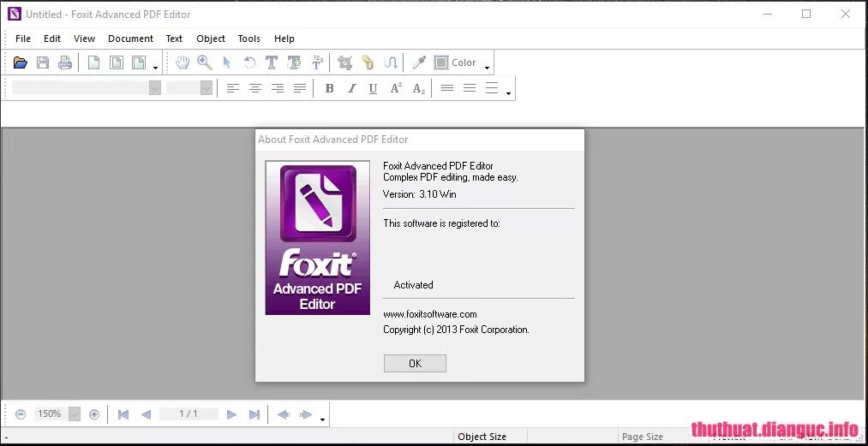Open the 150% zoom level dropdown
868x446 pixels.
tap(75, 414)
